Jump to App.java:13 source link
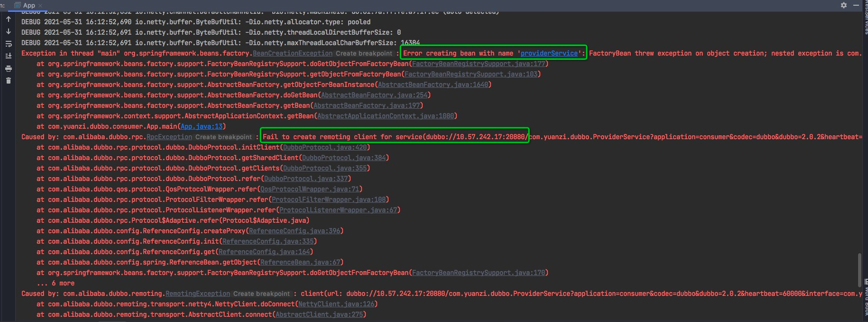The width and height of the screenshot is (868, 322). [202, 126]
